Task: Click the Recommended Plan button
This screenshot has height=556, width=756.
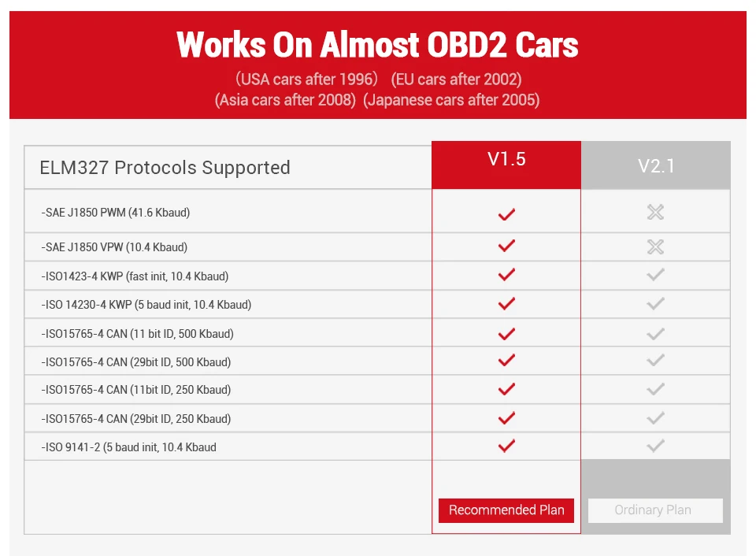Action: (x=506, y=510)
